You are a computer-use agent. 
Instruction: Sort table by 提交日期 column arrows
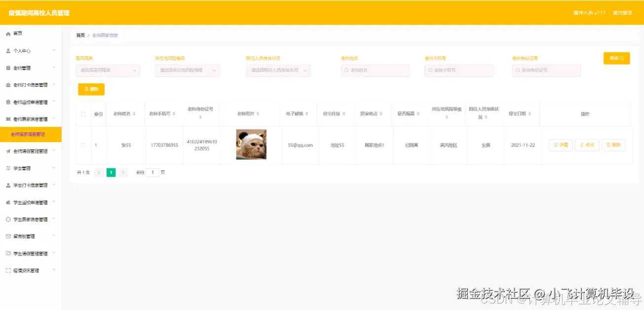click(x=530, y=114)
